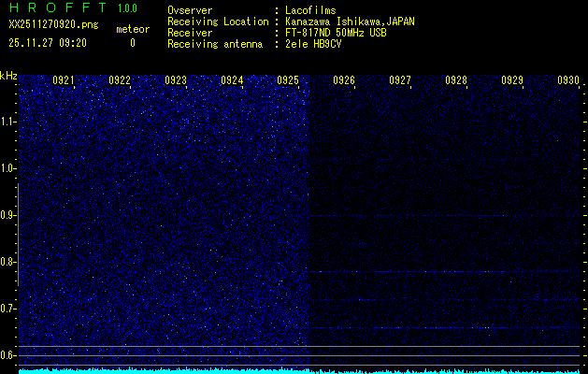Screen dimensions: 588x374
Task: Click the 1.1 frequency axis label
Action: 8,122
